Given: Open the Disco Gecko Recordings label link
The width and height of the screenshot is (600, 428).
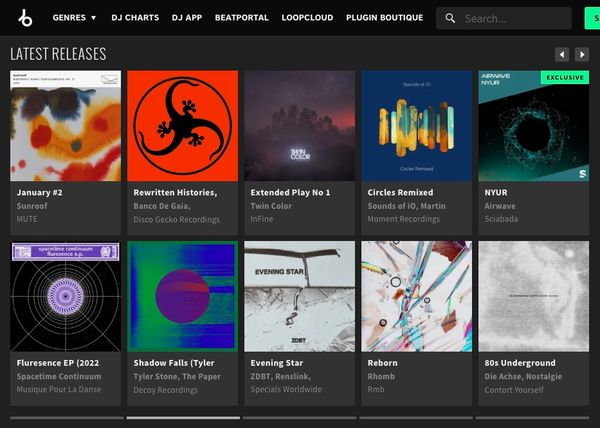Looking at the screenshot, I should pos(176,219).
